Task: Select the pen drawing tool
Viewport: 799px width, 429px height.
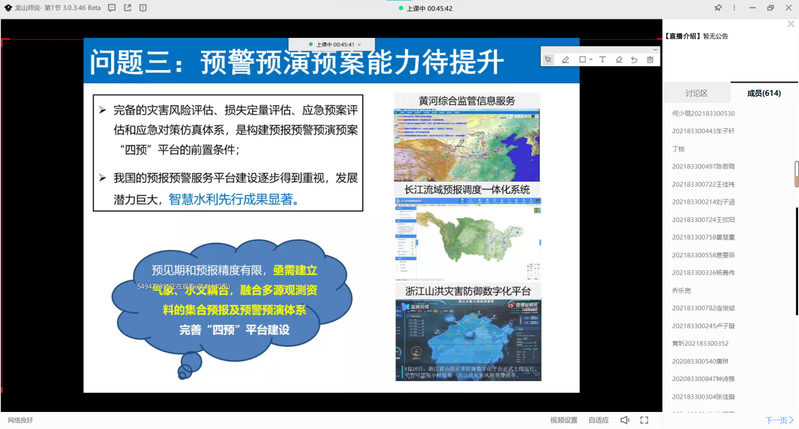Action: (566, 59)
